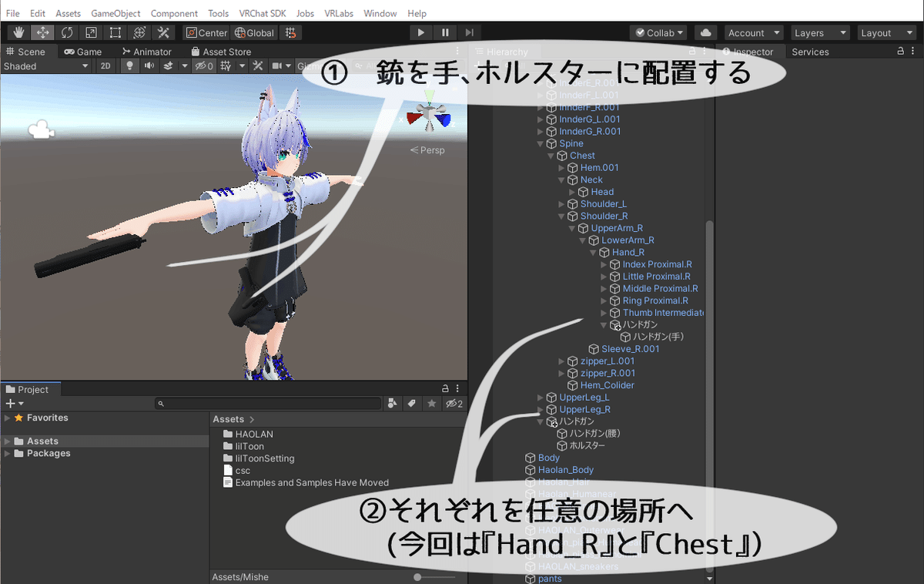Toggle hidden objects visibility count in Scene
The height and width of the screenshot is (584, 924).
click(204, 65)
